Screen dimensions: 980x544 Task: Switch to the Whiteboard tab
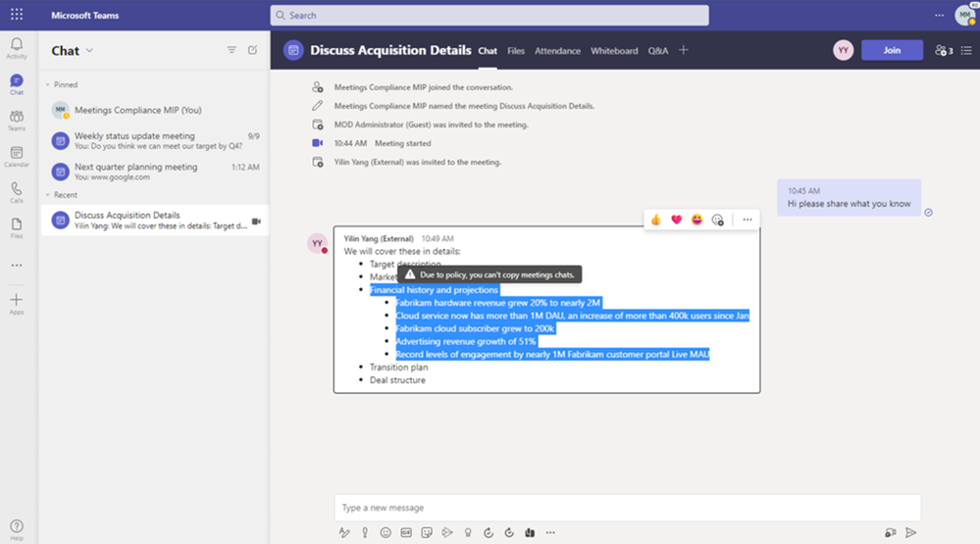[x=614, y=51]
